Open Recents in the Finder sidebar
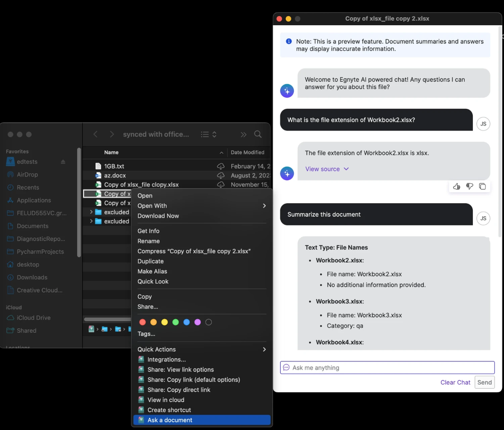The height and width of the screenshot is (430, 504). 28,188
